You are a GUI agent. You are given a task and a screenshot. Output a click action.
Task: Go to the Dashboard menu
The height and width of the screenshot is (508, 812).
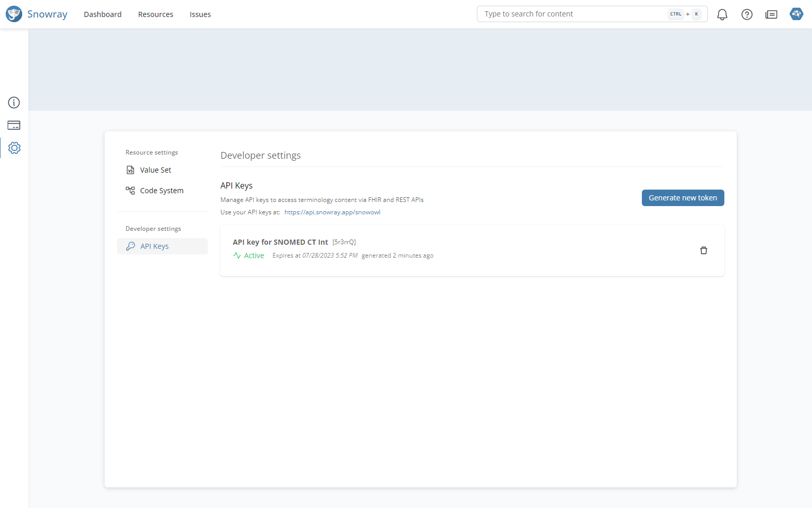click(103, 14)
